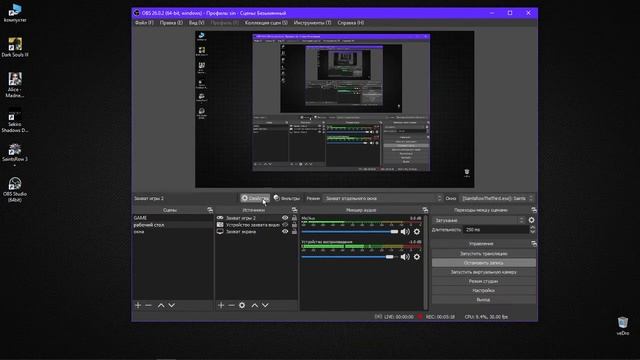This screenshot has height=360, width=640.
Task: Open Alice Madness desktop shortcut
Action: pos(15,85)
